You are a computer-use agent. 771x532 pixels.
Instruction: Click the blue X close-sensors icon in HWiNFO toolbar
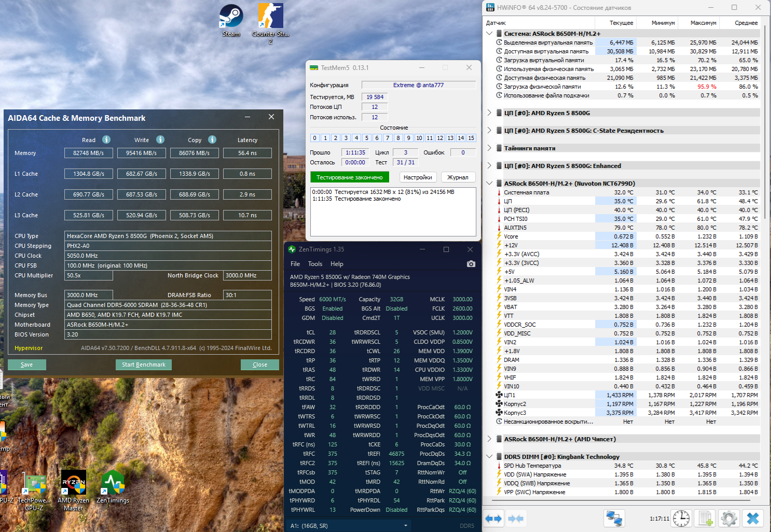pos(753,518)
